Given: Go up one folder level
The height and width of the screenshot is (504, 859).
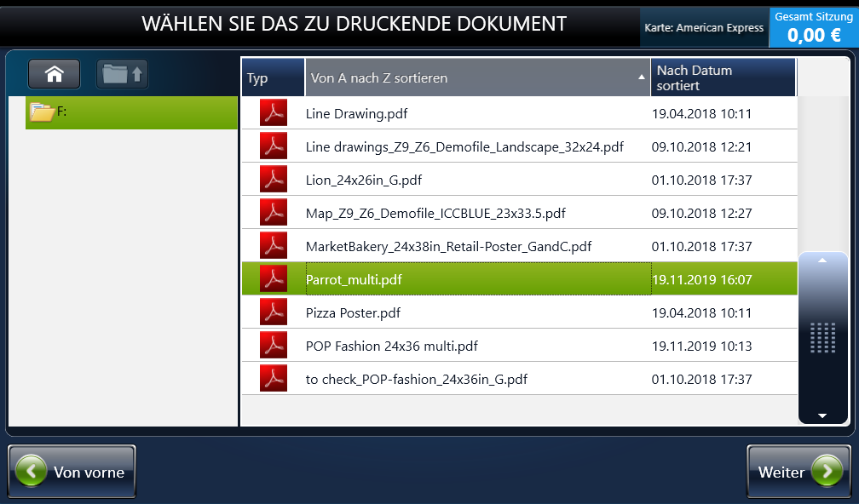Looking at the screenshot, I should click(123, 75).
